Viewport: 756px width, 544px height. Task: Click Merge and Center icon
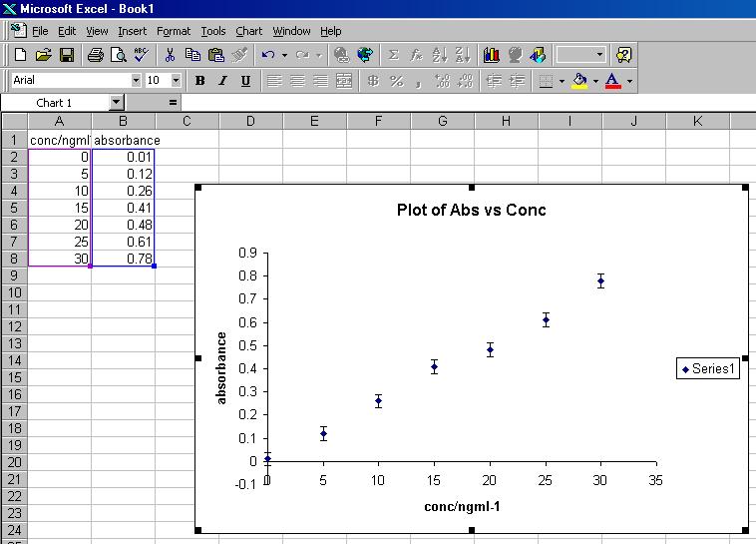coord(344,81)
